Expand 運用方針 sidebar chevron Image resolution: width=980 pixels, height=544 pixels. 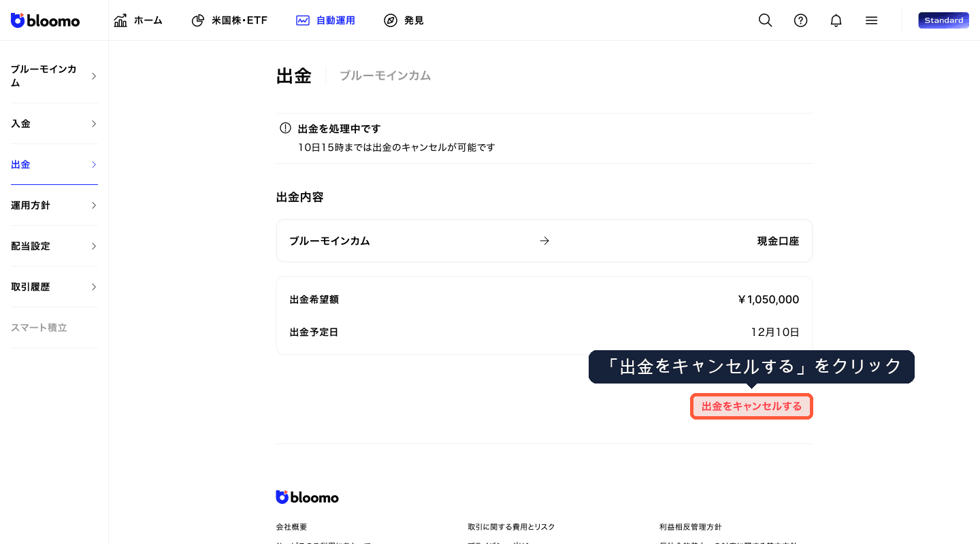(x=94, y=205)
